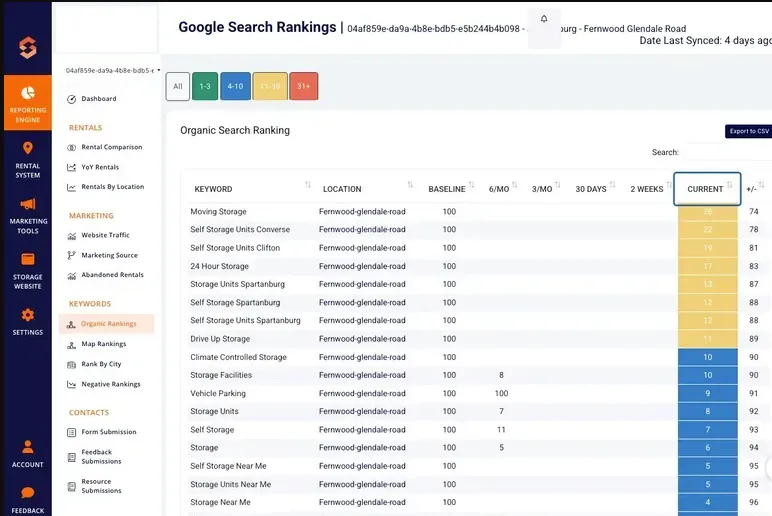This screenshot has width=772, height=516.
Task: Click the Abandoned Rentals icon
Action: (x=71, y=275)
